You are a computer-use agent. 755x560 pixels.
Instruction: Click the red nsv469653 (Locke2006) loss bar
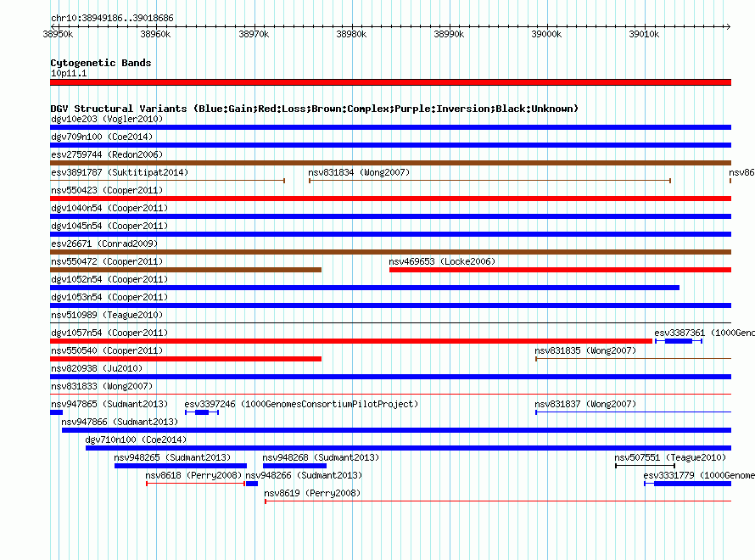(x=560, y=270)
